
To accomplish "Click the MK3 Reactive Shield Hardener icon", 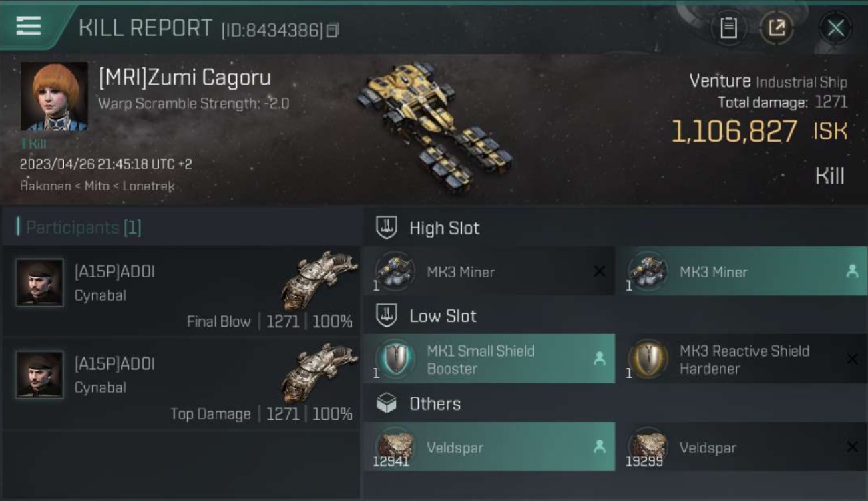I will [648, 359].
